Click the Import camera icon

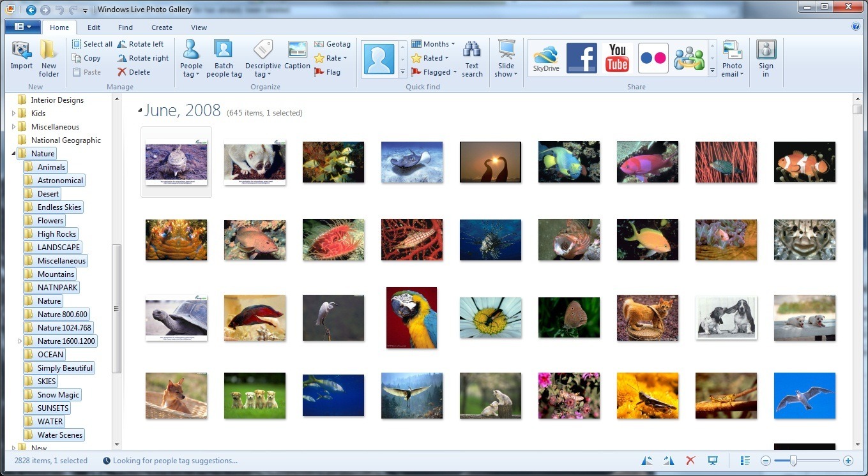21,52
